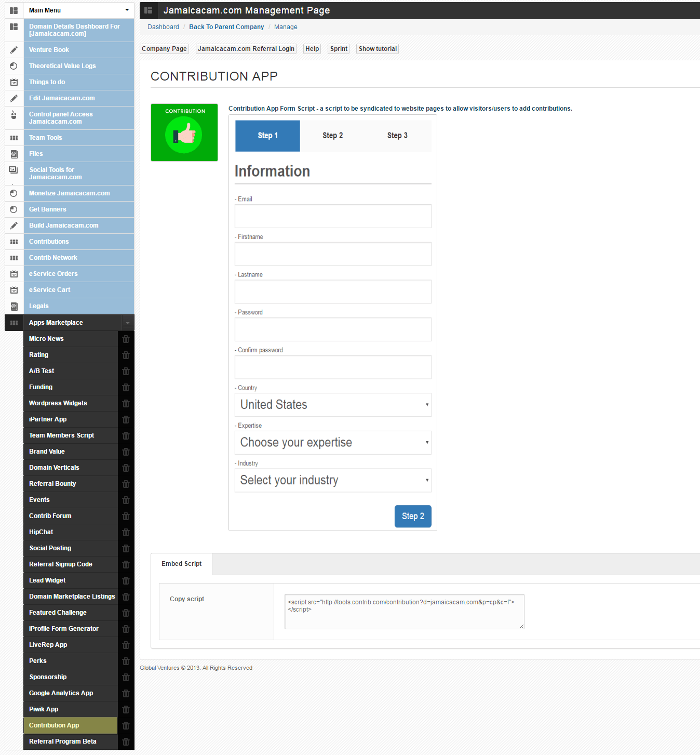Switch to the Step 2 tab

[332, 136]
